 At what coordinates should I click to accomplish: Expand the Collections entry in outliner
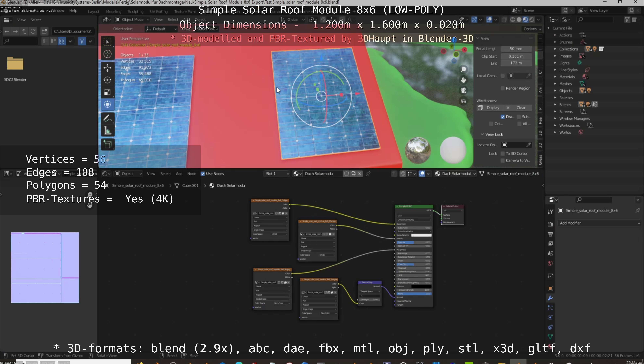(x=555, y=49)
